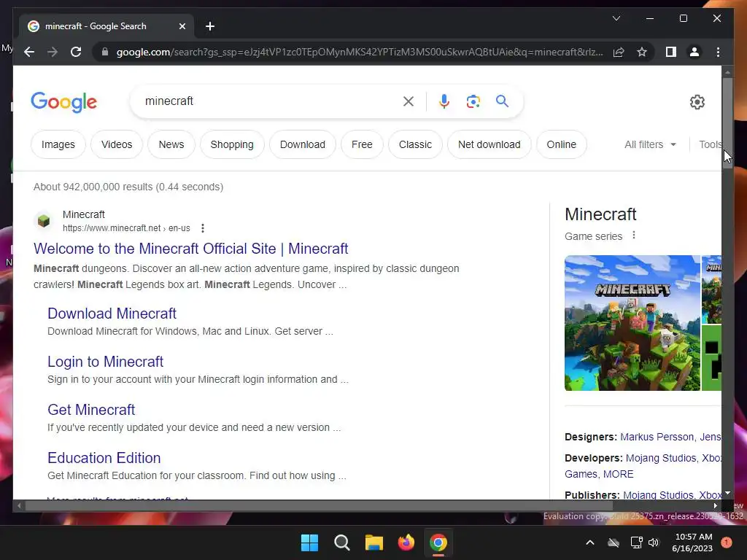Image resolution: width=747 pixels, height=560 pixels.
Task: Close the minecraft Google Search tab
Action: (182, 26)
